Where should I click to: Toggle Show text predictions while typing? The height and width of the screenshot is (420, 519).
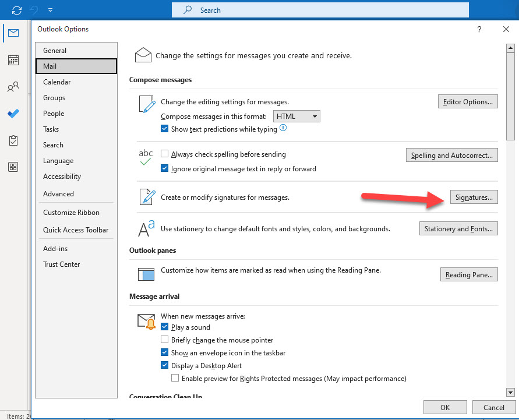pyautogui.click(x=164, y=128)
